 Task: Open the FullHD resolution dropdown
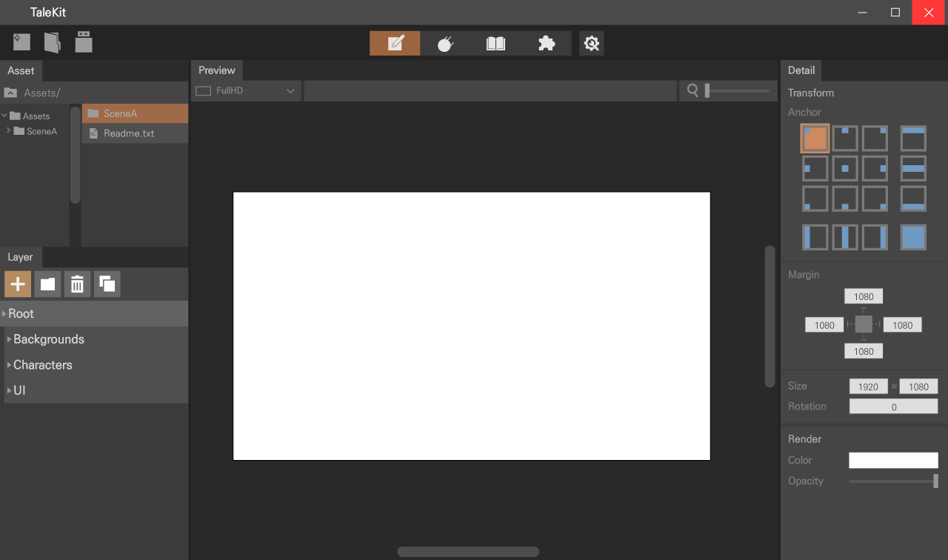click(246, 90)
